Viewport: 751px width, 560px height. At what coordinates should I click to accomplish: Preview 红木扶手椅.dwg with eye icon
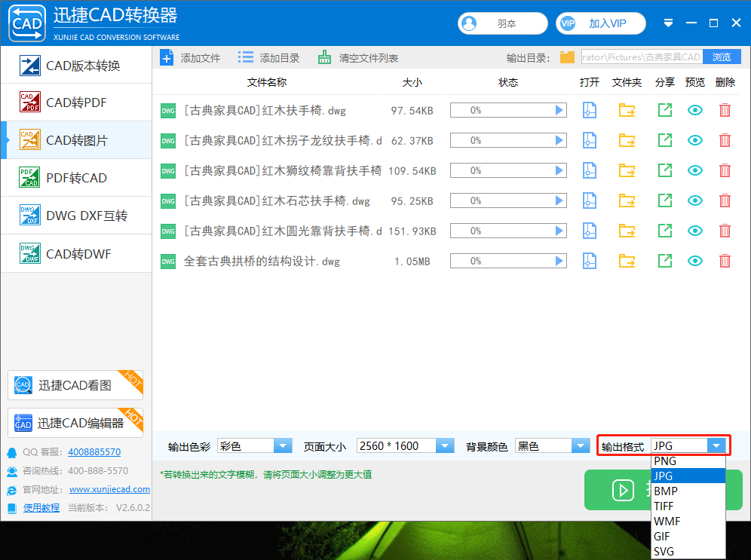click(695, 110)
